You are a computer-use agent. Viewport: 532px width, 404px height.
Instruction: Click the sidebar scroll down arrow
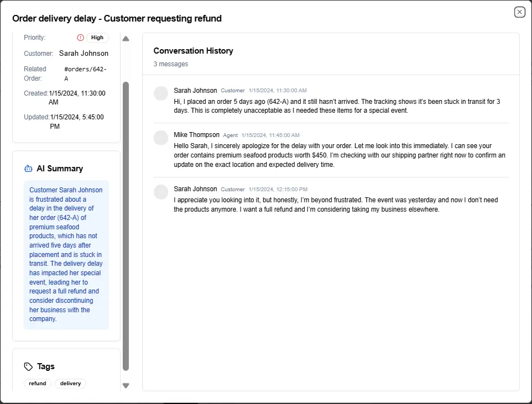click(x=126, y=385)
